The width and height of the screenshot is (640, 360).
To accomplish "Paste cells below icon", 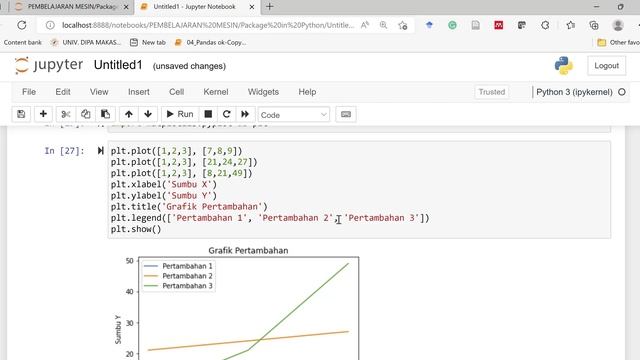I will [x=105, y=114].
